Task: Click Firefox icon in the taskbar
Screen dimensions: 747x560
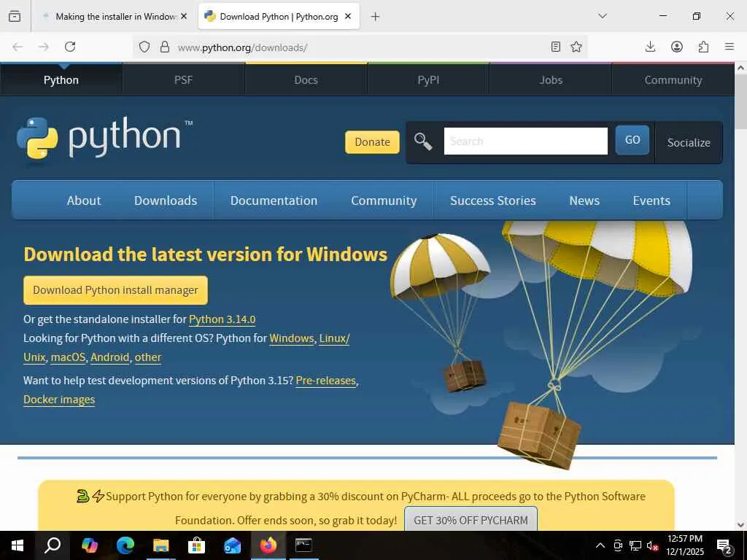Action: [268, 545]
